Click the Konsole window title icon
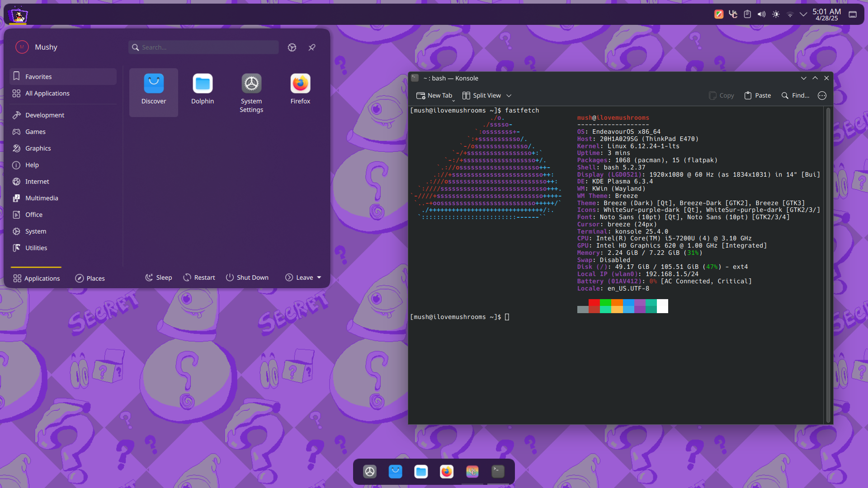The image size is (868, 488). pyautogui.click(x=415, y=78)
